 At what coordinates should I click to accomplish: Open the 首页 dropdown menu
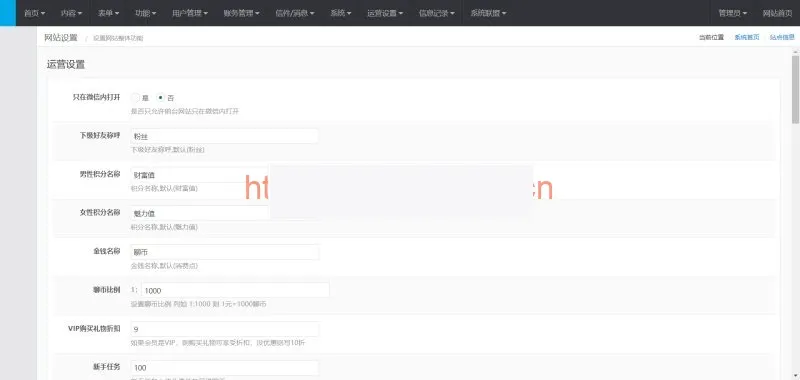tap(35, 13)
